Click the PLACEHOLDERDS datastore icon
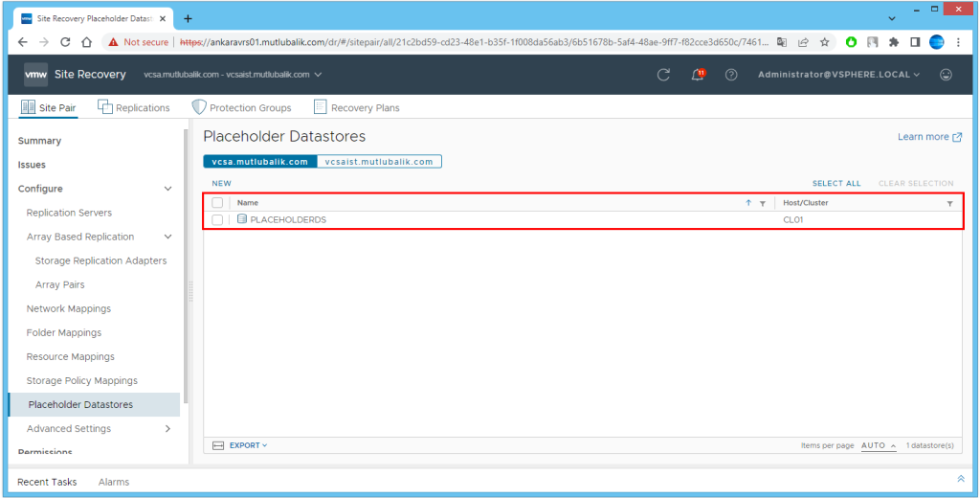The image size is (980, 498). click(242, 219)
